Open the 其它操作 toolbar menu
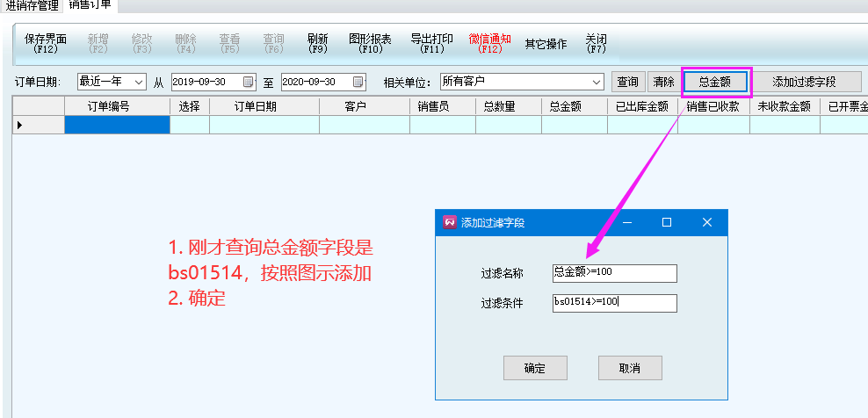The image size is (868, 418). point(546,43)
